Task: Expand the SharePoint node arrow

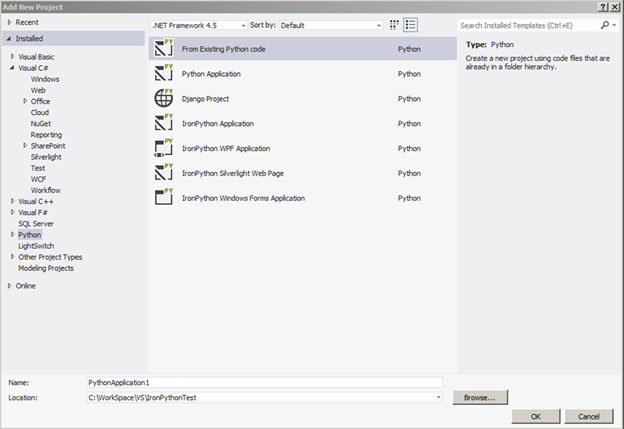Action: [x=25, y=146]
